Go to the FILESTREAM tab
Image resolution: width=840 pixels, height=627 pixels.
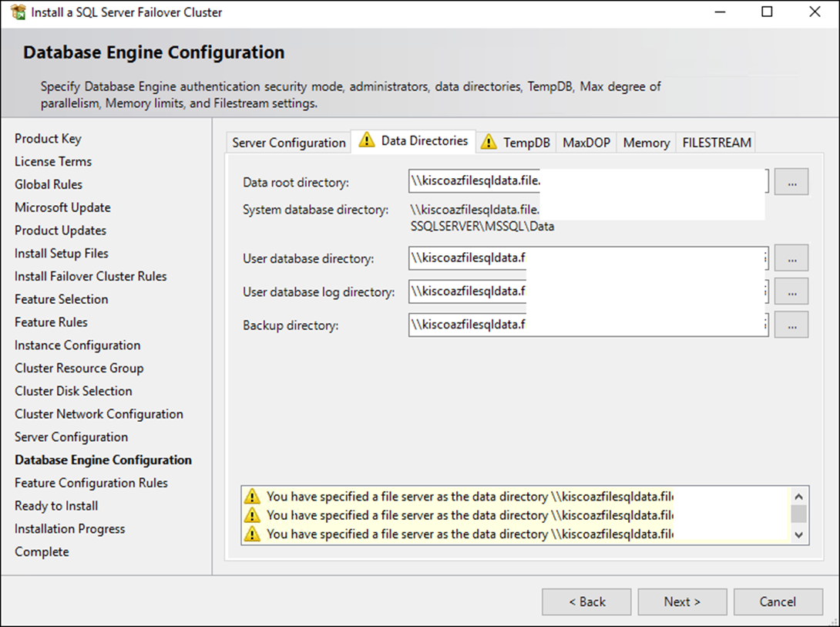(x=716, y=143)
